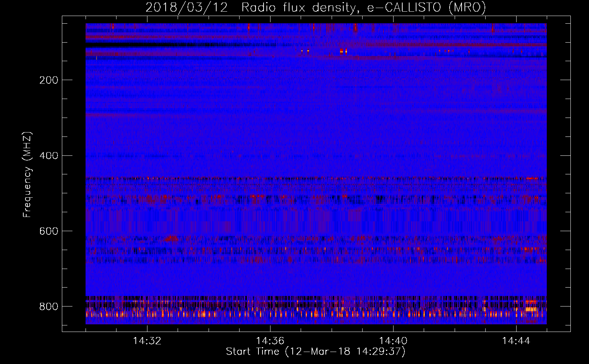Click the '800' frequency tick label
Viewport: 589px width, 364px height.
pyautogui.click(x=49, y=306)
